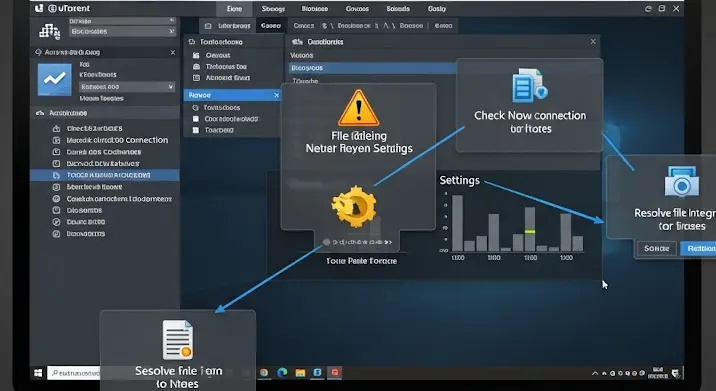Select sidebar row ending with 'Connection'
The height and width of the screenshot is (391, 716).
[x=117, y=140]
